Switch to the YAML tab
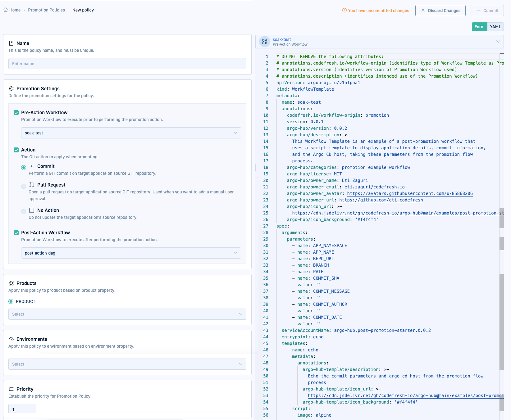 pos(495,27)
